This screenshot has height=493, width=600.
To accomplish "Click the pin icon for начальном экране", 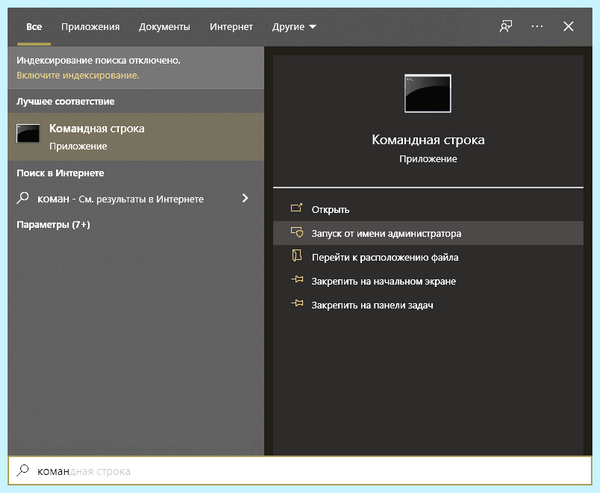I will pos(297,280).
